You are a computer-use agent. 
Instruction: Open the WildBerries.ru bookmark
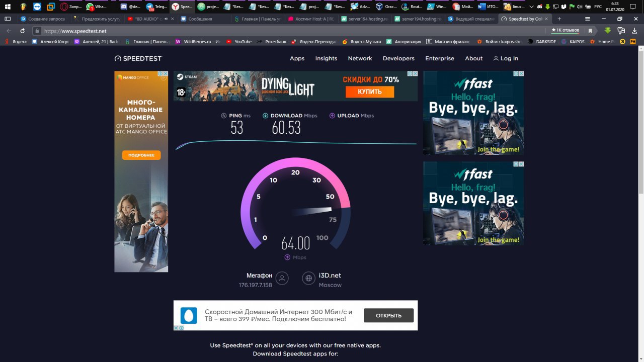[198, 42]
